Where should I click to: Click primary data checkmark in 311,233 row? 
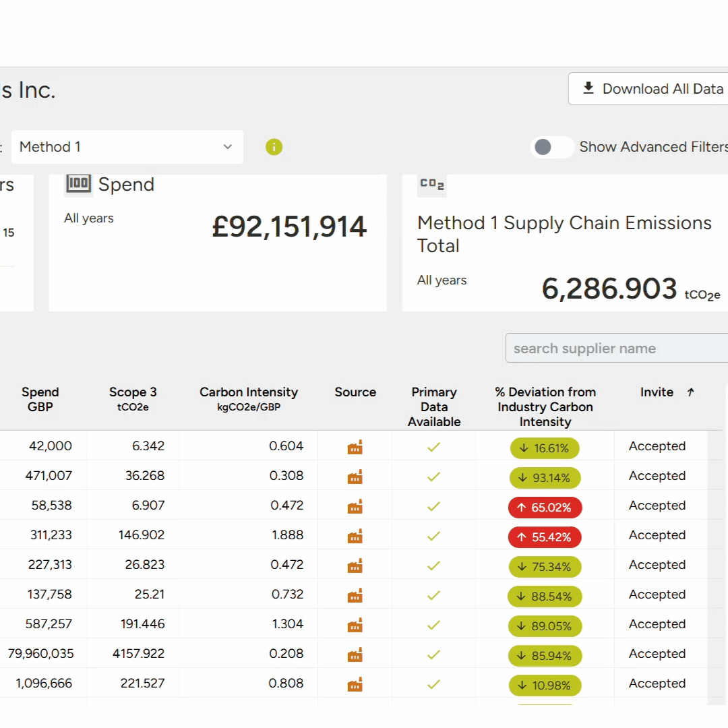(433, 537)
